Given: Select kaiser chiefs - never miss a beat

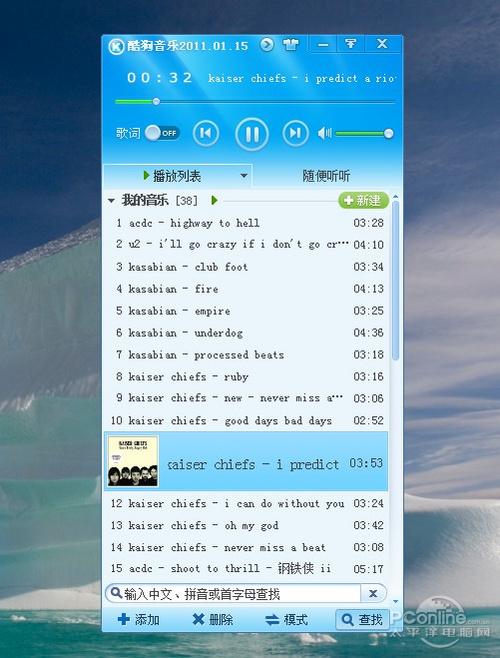Looking at the screenshot, I should pos(248,547).
